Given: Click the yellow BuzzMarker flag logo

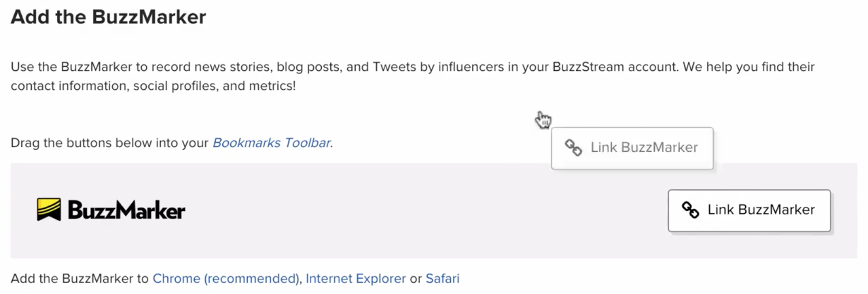Looking at the screenshot, I should coord(49,210).
